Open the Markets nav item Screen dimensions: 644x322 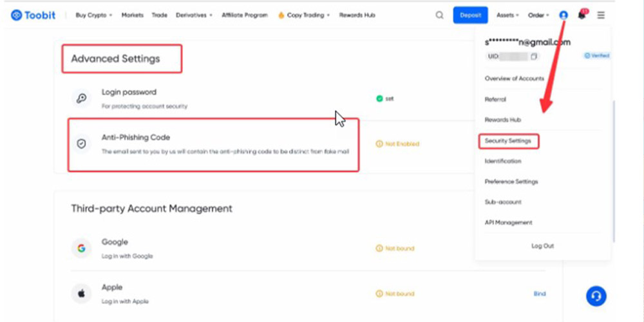132,15
